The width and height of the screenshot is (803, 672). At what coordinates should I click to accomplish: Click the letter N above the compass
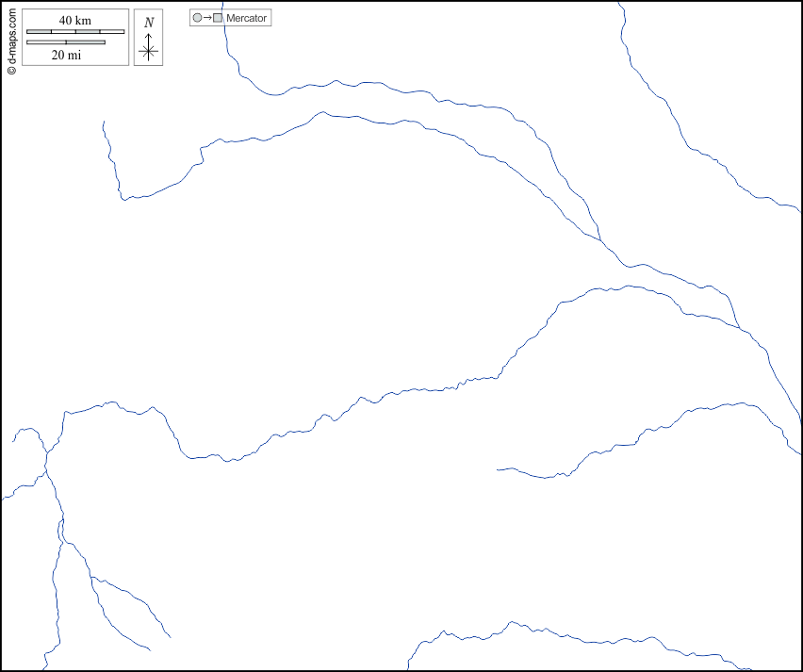pos(148,23)
